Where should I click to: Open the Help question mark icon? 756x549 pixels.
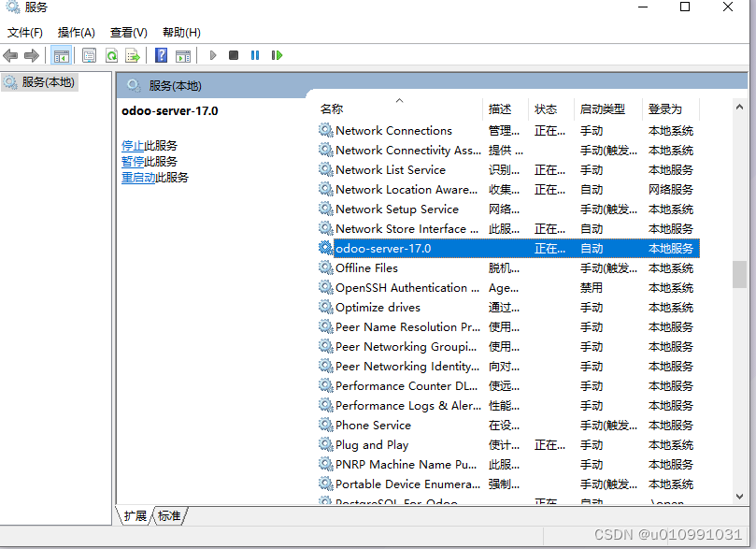point(161,55)
